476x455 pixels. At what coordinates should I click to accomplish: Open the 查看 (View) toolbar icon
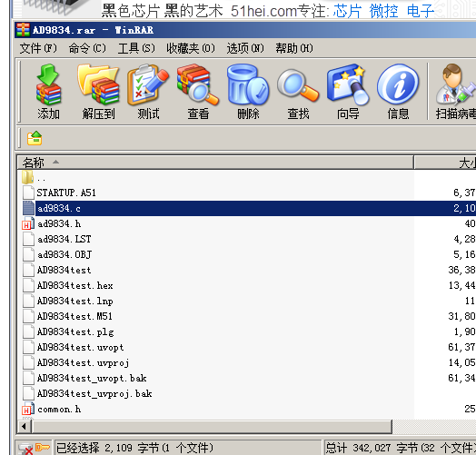(198, 84)
